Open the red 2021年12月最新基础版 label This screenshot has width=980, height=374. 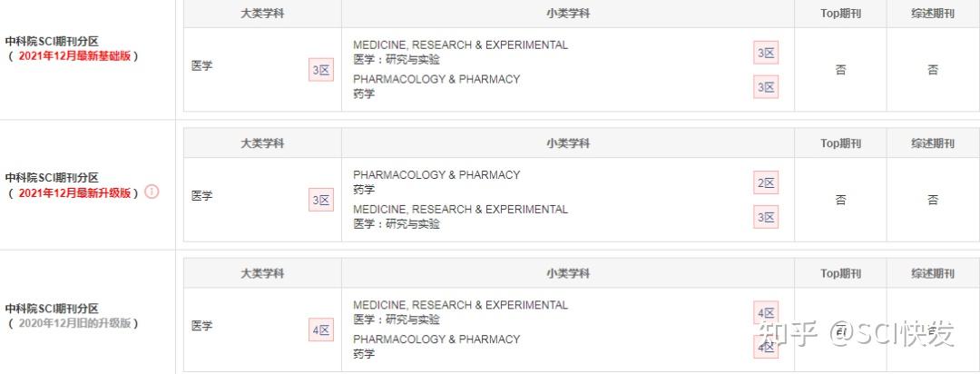73,56
